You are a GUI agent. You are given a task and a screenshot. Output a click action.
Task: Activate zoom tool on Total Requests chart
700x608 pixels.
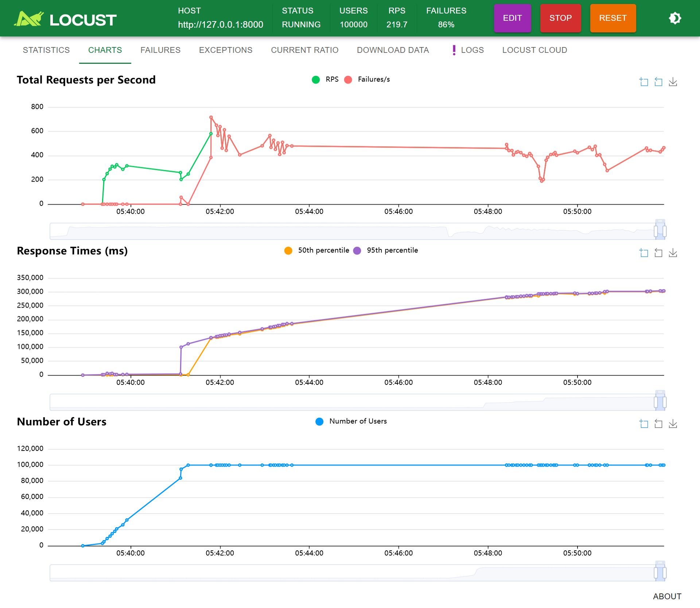point(644,82)
